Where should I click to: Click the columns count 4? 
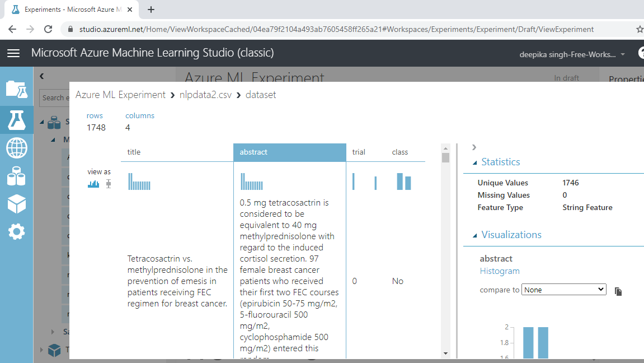(128, 128)
